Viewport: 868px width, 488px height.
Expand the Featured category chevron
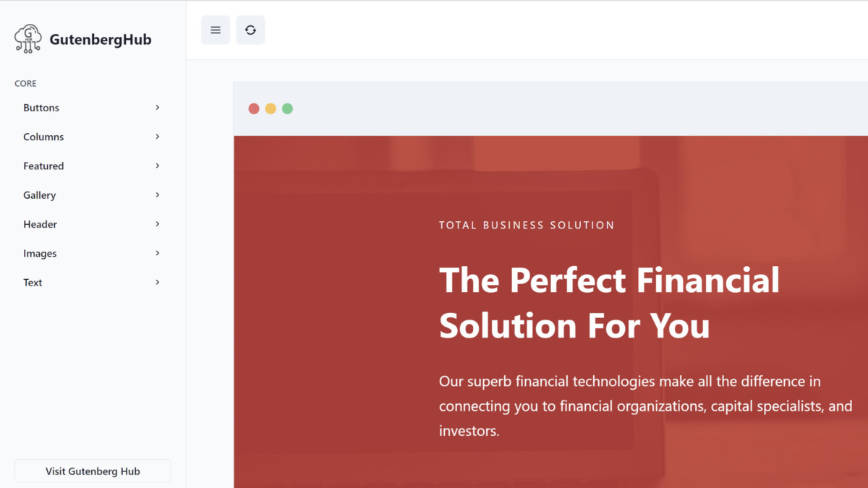pos(157,166)
